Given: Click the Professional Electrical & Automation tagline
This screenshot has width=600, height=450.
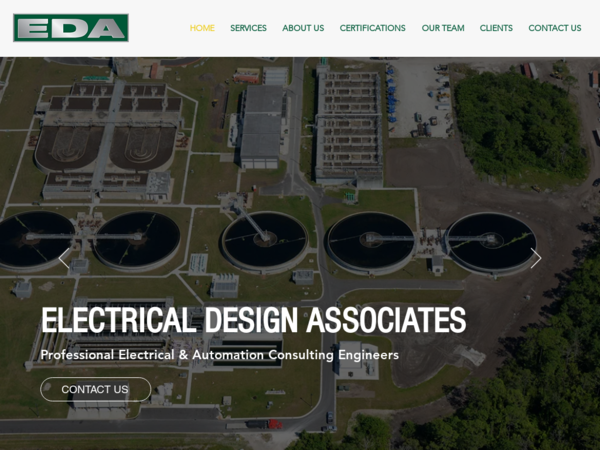Looking at the screenshot, I should pos(220,355).
